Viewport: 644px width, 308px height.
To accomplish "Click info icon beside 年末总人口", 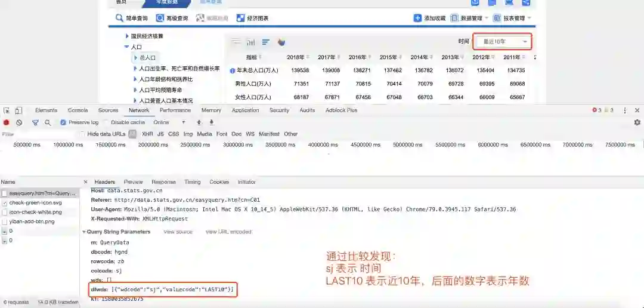I will click(233, 70).
